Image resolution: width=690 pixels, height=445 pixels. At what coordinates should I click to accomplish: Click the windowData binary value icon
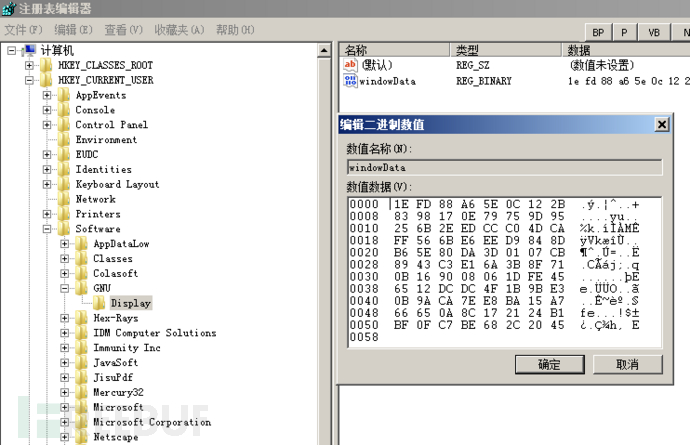350,81
